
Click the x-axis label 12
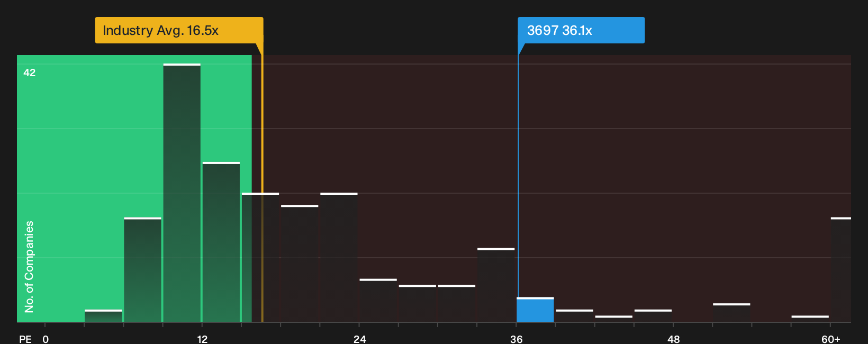[202, 339]
